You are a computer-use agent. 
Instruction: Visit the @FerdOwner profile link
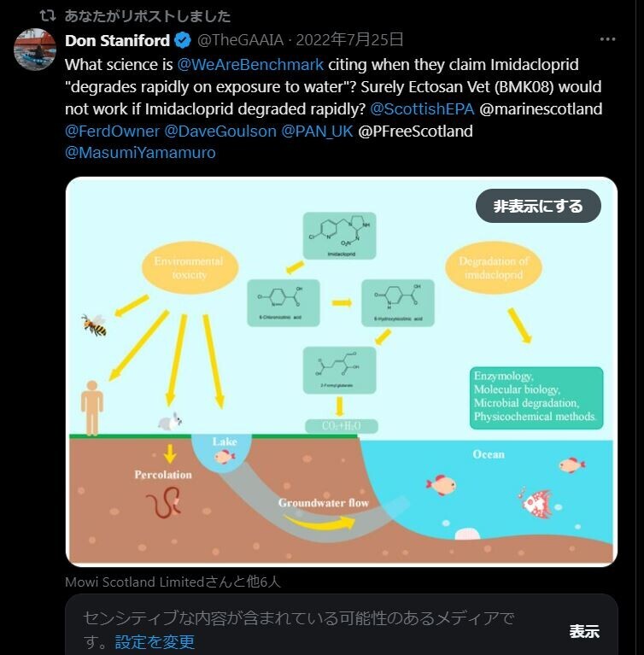(112, 132)
